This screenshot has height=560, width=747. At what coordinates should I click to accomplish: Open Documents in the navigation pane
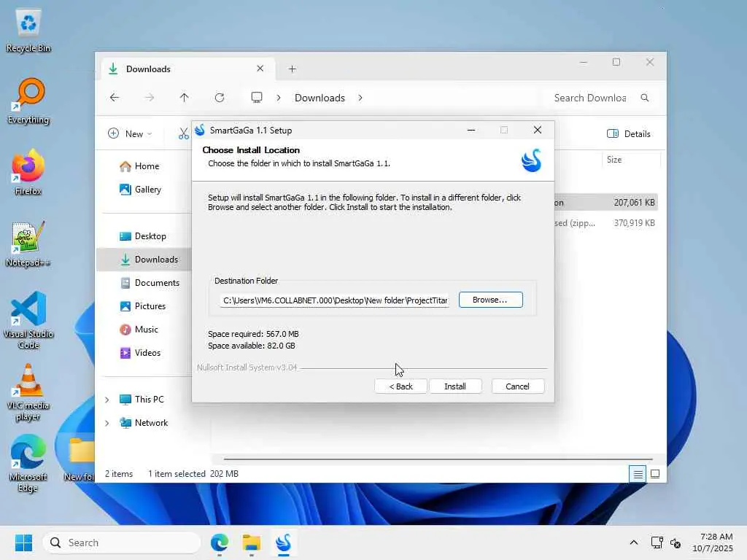150,283
